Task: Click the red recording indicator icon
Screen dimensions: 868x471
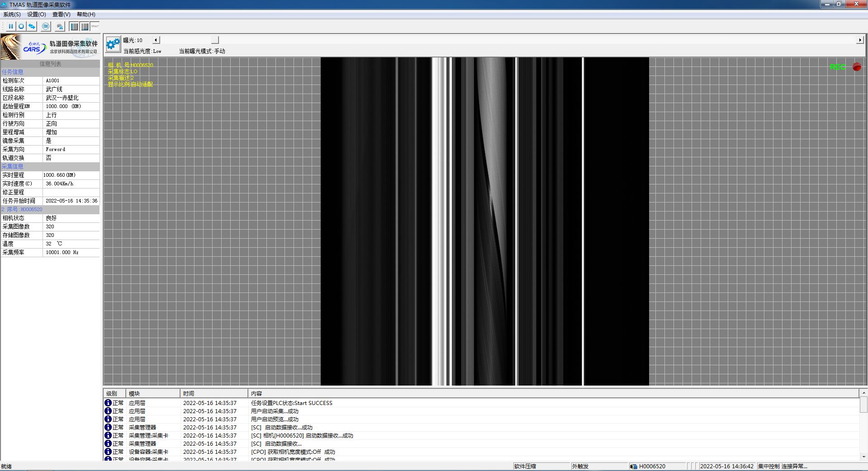Action: click(857, 67)
